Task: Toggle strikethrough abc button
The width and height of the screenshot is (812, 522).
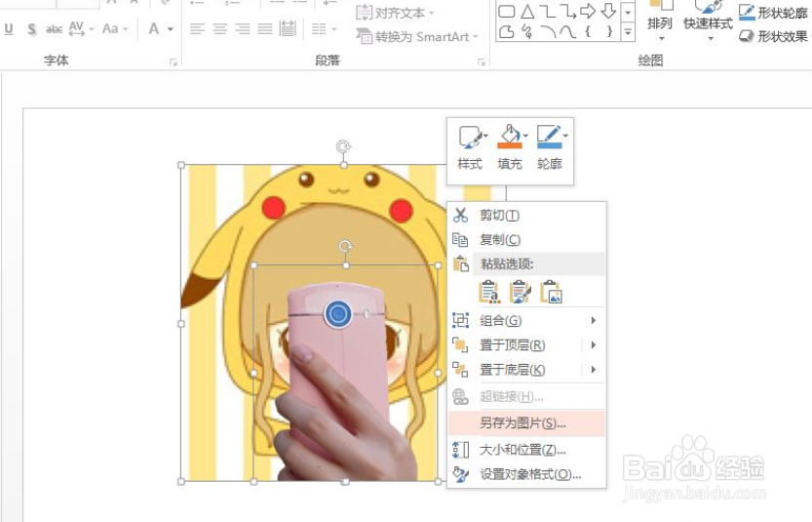Action: tap(54, 29)
